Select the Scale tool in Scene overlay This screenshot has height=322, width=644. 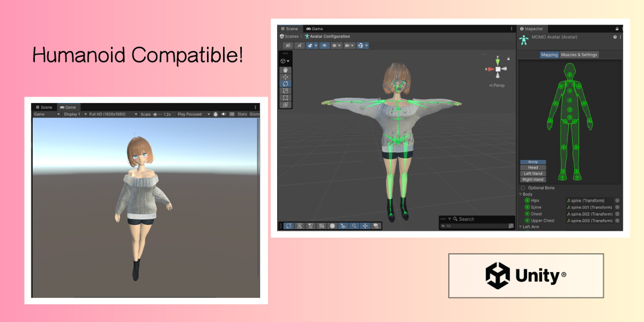coord(286,91)
